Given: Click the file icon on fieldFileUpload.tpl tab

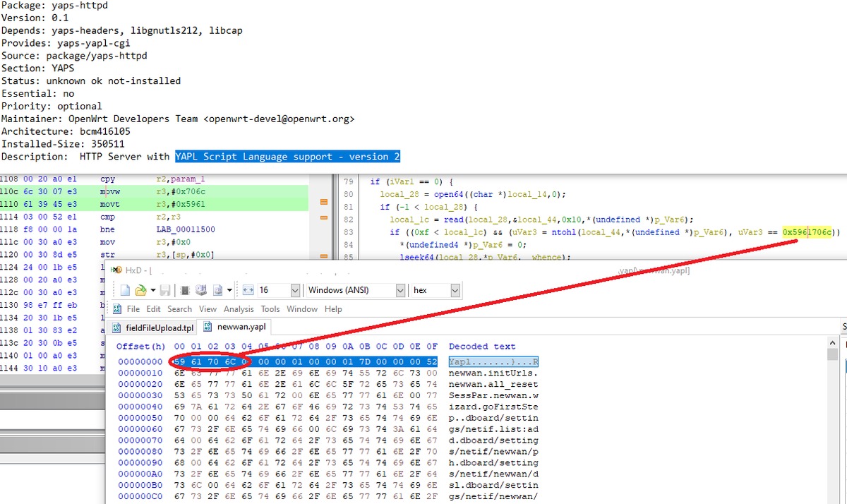Looking at the screenshot, I should click(x=116, y=328).
